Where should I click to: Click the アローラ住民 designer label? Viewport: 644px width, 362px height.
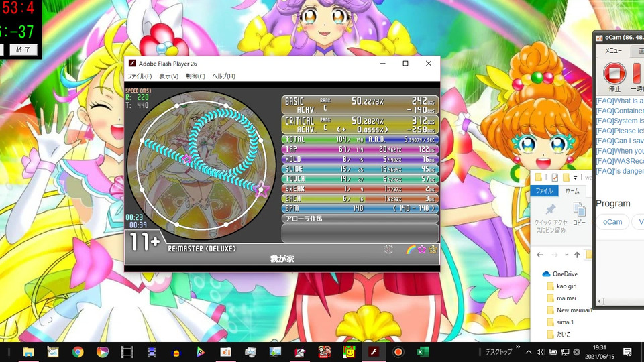pos(304,219)
